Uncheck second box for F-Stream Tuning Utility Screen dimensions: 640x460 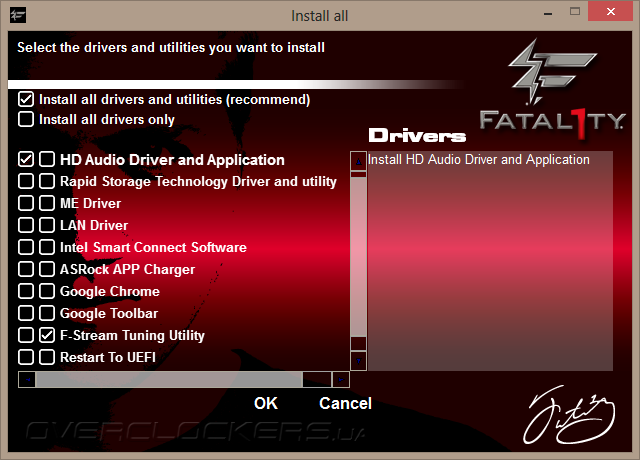pos(47,335)
